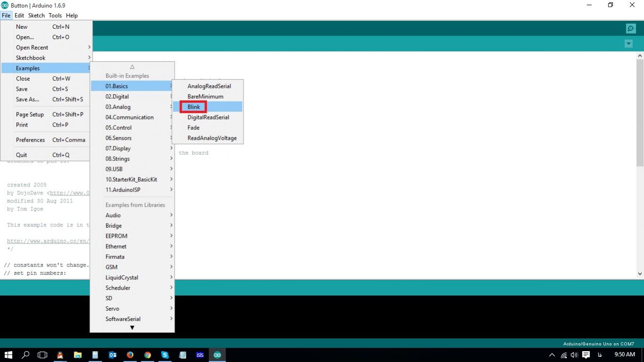
Task: Open the Serial Monitor icon
Action: (631, 29)
